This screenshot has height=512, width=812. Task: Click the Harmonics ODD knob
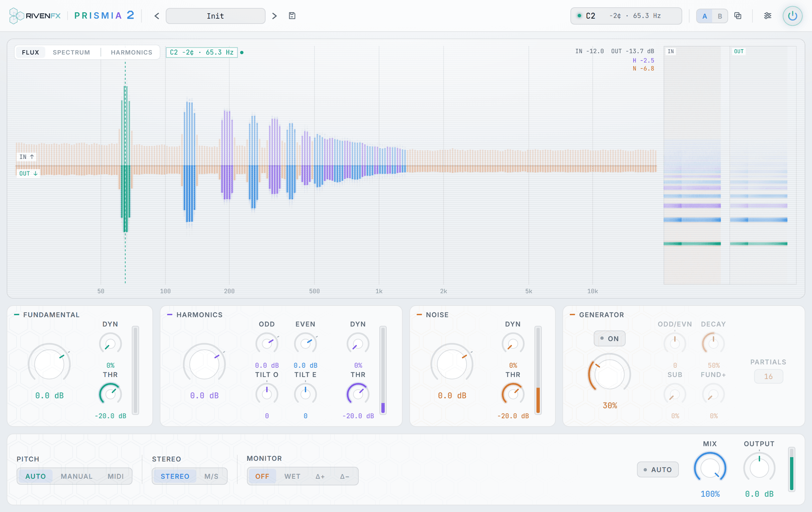tap(267, 344)
